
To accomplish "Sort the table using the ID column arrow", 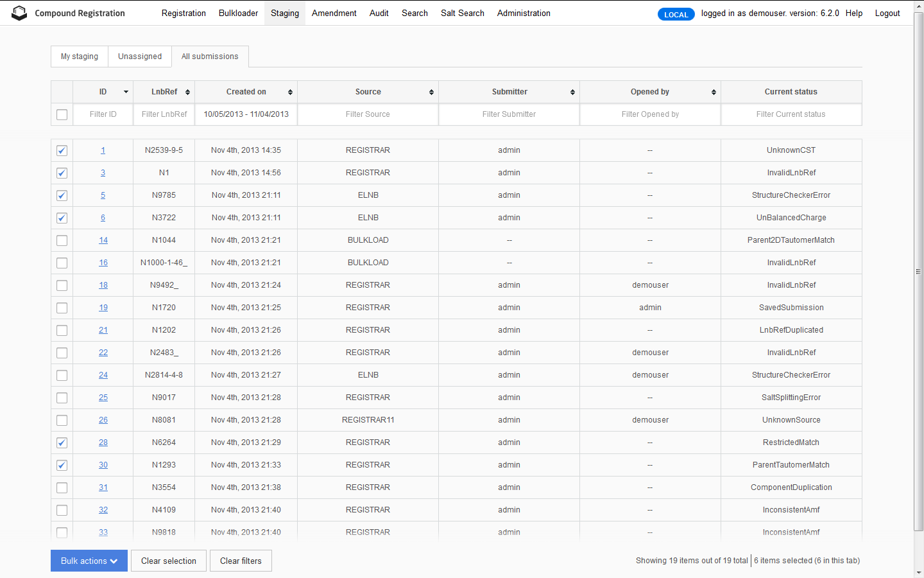I will (x=126, y=92).
